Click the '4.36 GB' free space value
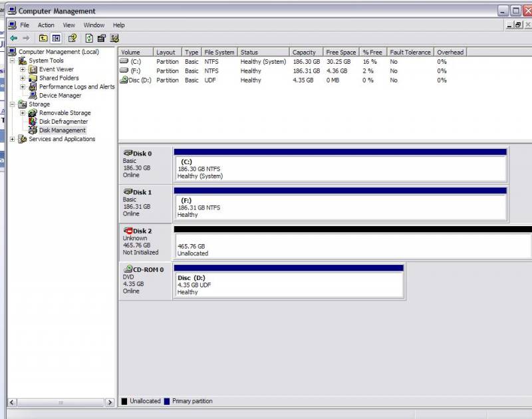 tap(337, 70)
